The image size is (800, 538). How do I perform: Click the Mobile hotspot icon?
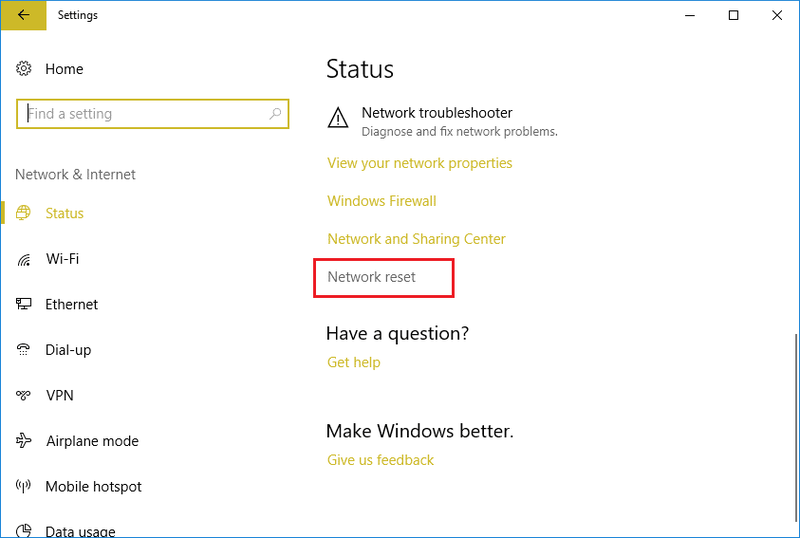click(x=24, y=487)
